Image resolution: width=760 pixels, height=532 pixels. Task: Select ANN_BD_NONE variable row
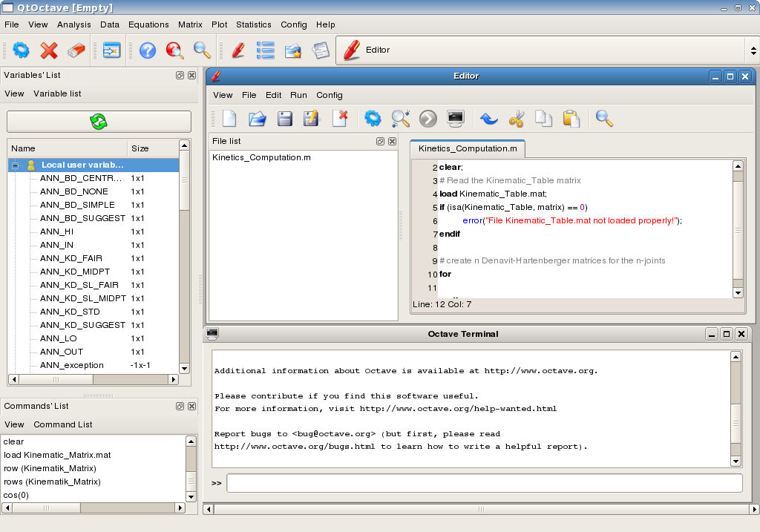pos(94,192)
